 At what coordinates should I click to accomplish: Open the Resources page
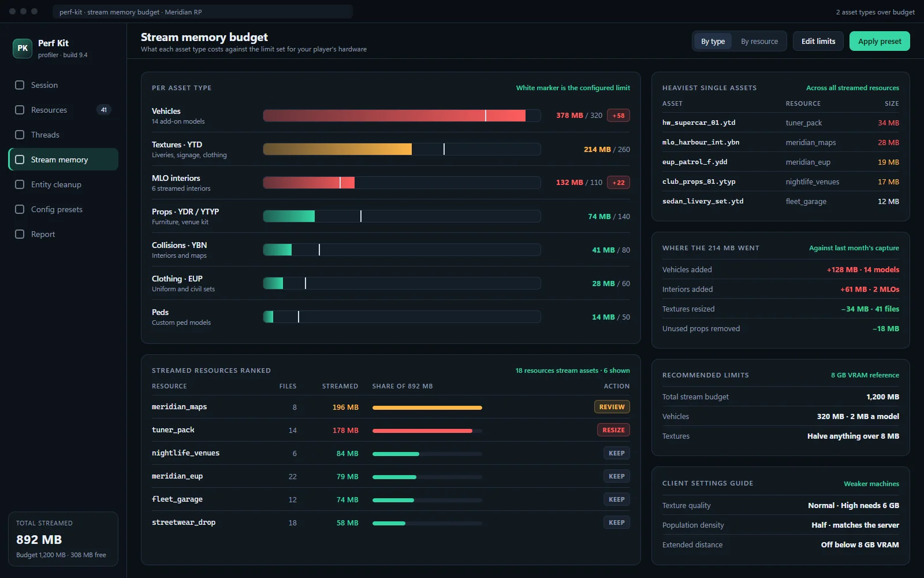click(64, 110)
